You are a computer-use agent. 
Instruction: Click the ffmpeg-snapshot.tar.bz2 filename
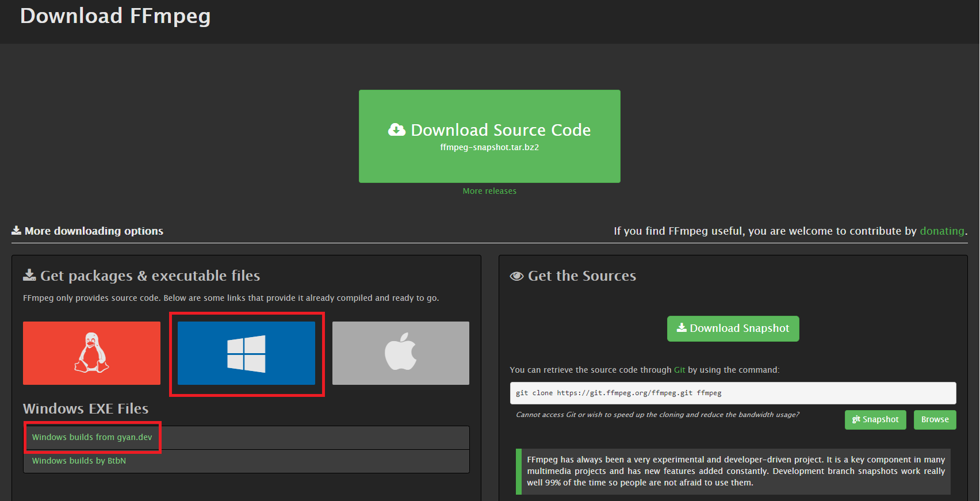(x=489, y=147)
